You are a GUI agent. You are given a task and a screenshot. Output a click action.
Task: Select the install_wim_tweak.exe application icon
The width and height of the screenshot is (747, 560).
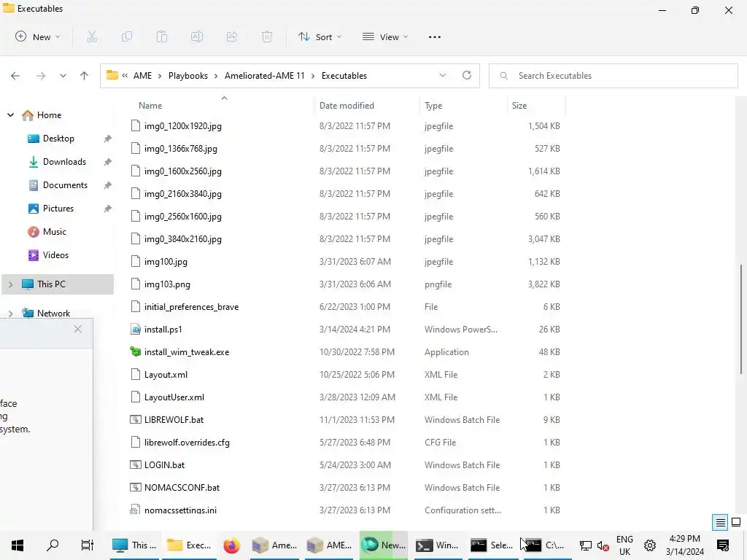135,351
